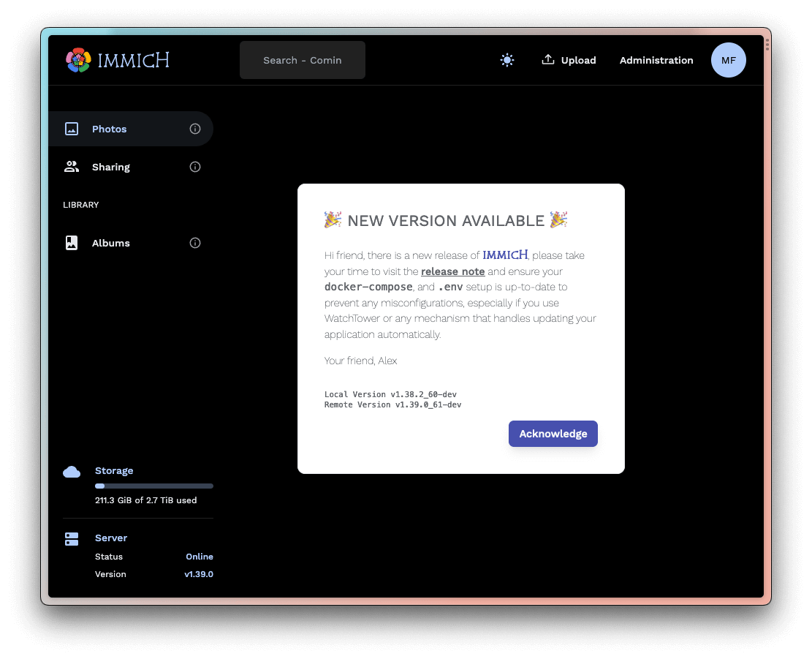Open the Sharing section
This screenshot has height=659, width=812.
(x=111, y=167)
